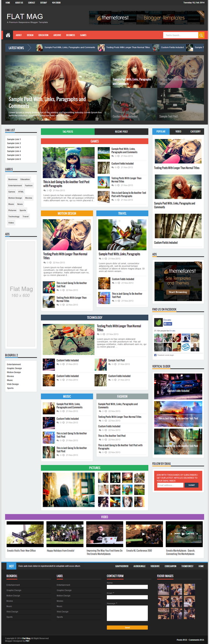Click the Games section header
This screenshot has height=644, width=209.
tap(95, 141)
